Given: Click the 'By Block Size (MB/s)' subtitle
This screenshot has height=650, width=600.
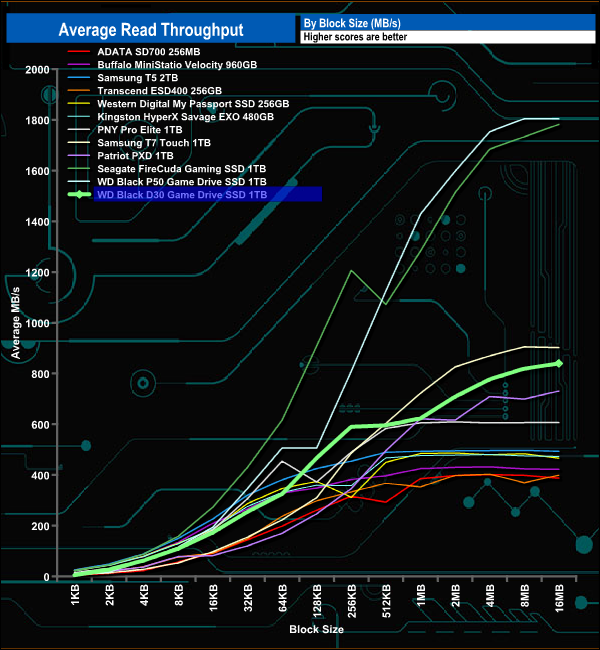Looking at the screenshot, I should [x=352, y=23].
